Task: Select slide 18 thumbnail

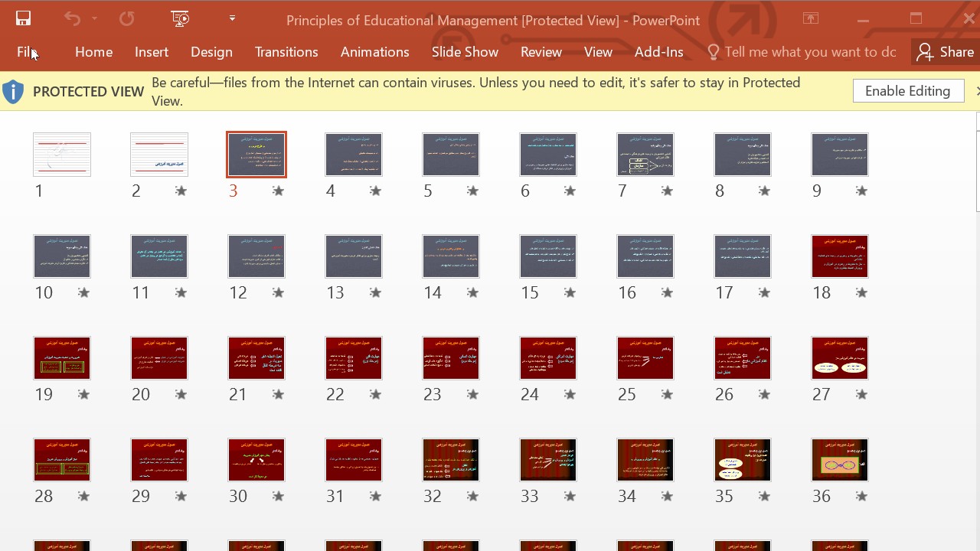Action: click(x=840, y=256)
